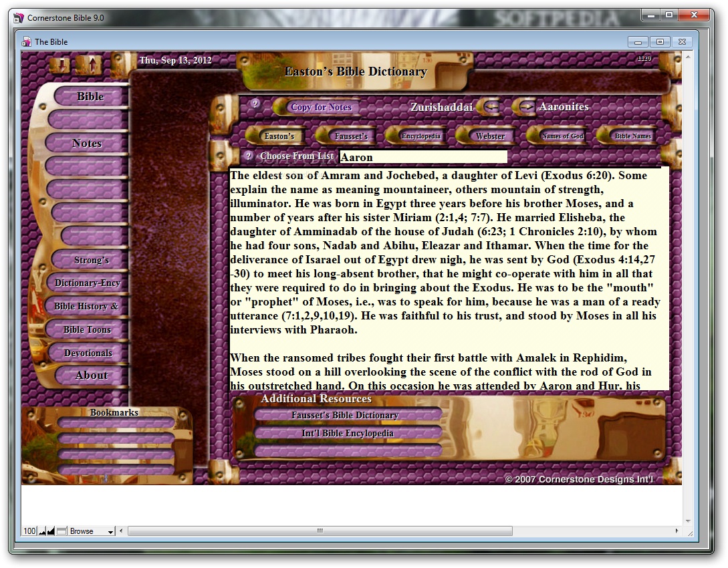Open help icon beside Choose From List
Viewport: 728px width, 568px height.
(249, 156)
